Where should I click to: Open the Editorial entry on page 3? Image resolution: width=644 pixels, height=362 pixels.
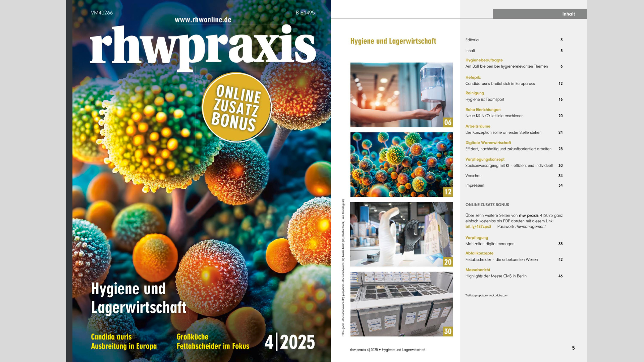[473, 40]
